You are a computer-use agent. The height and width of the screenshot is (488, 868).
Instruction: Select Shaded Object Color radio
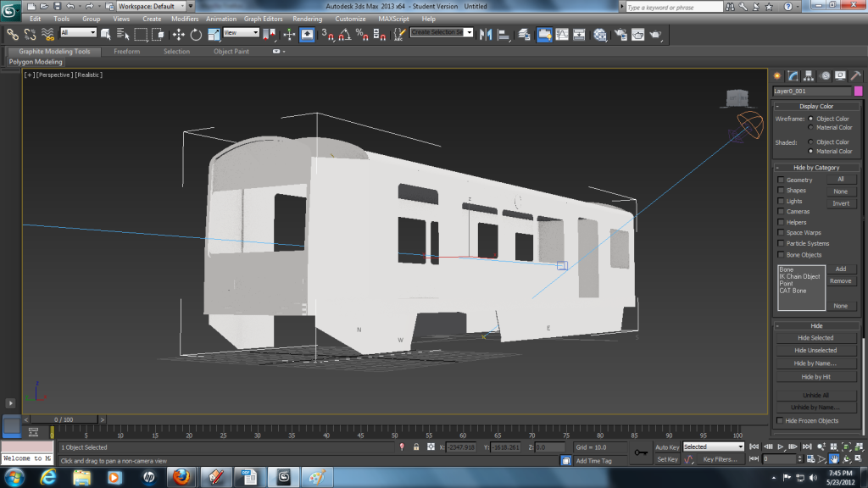pos(811,141)
